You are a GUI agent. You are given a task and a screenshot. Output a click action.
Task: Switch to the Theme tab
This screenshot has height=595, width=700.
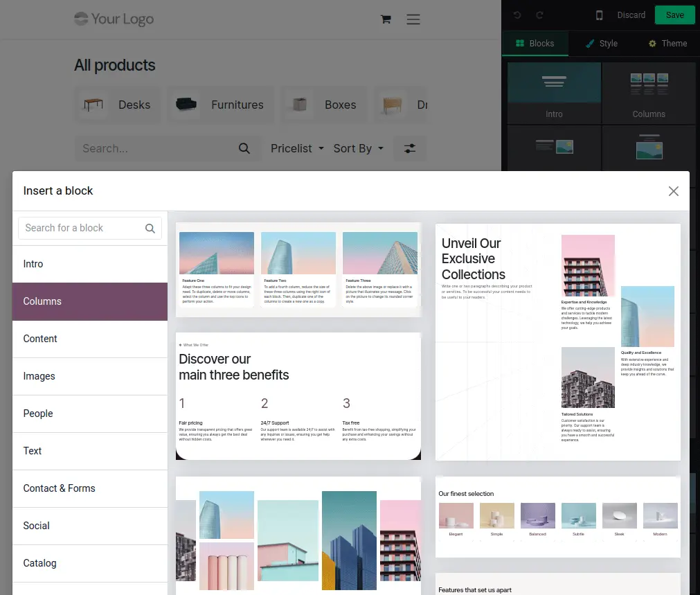667,43
